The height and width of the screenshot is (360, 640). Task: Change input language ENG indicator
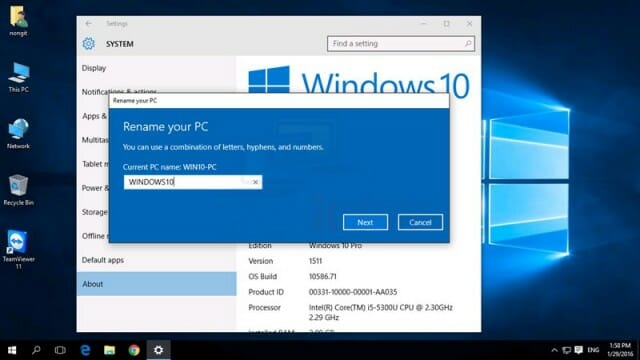(x=593, y=350)
